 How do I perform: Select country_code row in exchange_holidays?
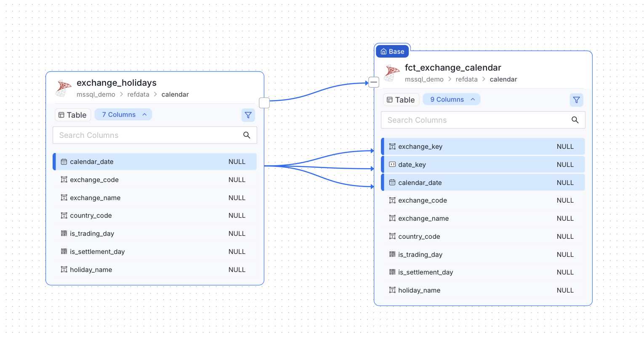coord(155,215)
